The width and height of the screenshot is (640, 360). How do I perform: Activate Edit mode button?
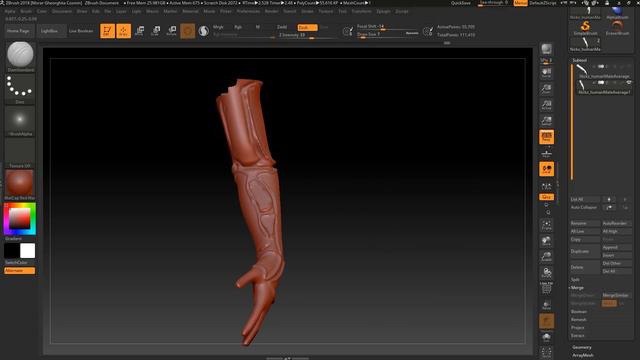pyautogui.click(x=107, y=31)
